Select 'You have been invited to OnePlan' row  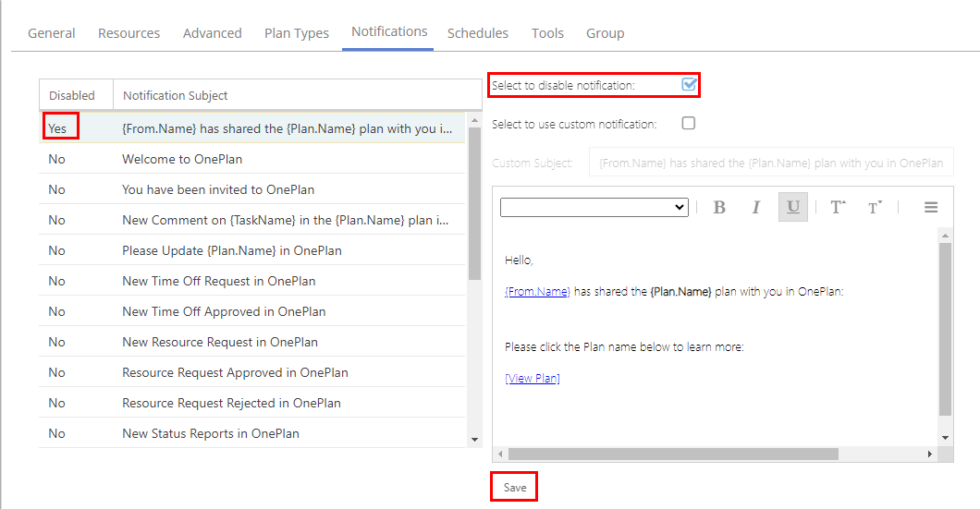coord(251,190)
